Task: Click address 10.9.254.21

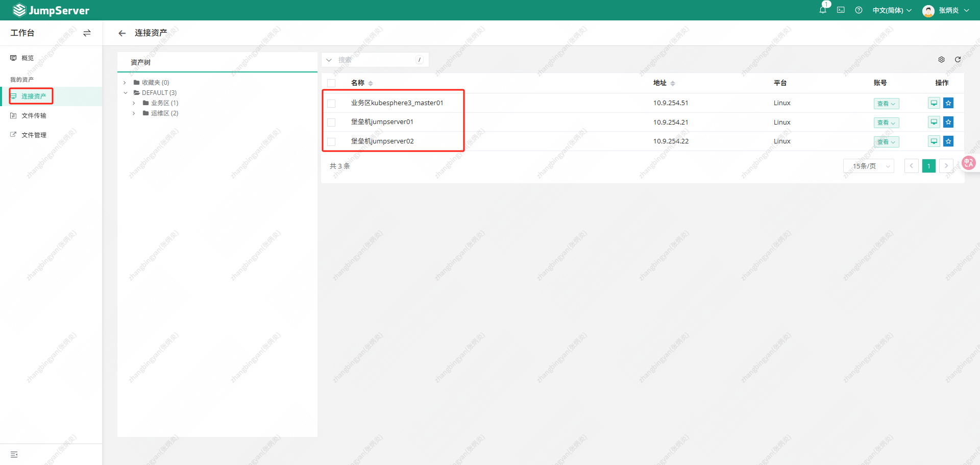Action: pyautogui.click(x=671, y=123)
